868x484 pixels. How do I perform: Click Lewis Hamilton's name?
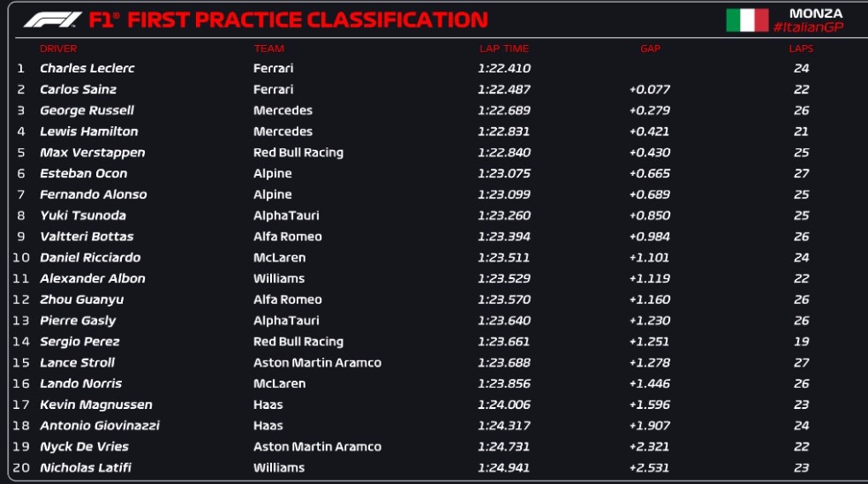(x=88, y=132)
